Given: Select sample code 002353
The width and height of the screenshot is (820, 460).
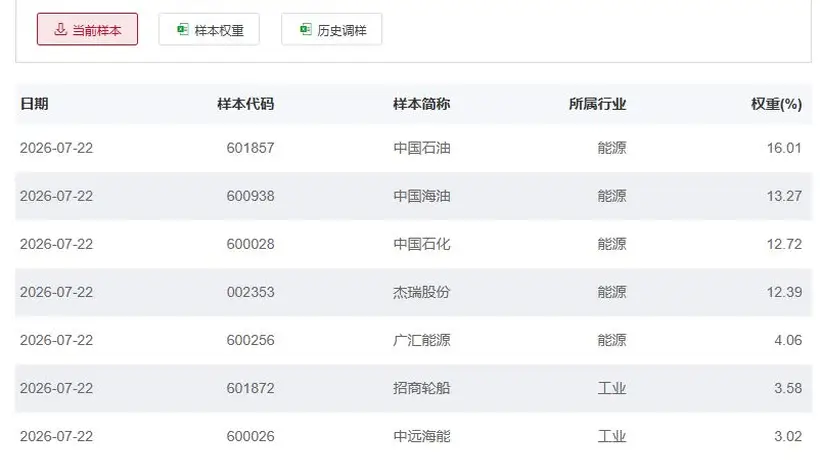Looking at the screenshot, I should (250, 292).
